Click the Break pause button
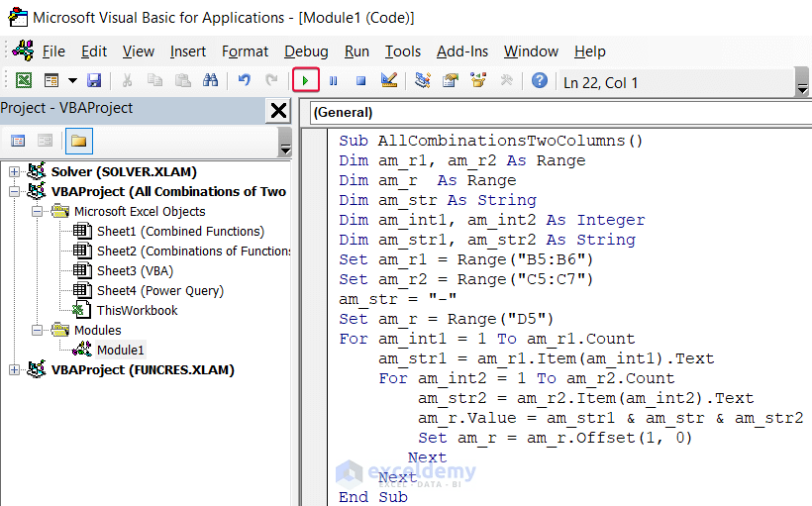 (x=334, y=80)
